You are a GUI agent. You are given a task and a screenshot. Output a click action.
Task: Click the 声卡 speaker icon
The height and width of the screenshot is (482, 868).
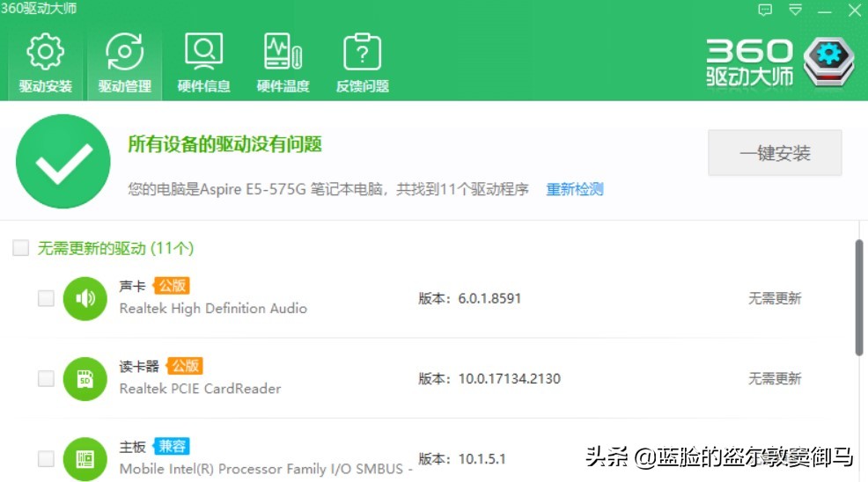pos(85,298)
